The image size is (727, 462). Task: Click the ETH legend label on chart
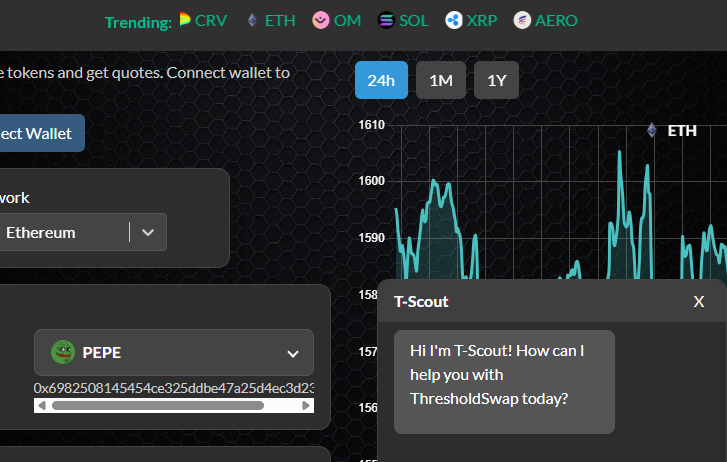682,131
